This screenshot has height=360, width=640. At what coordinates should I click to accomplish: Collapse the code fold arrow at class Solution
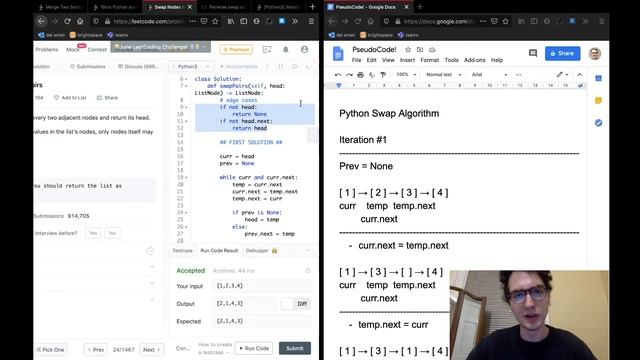[x=187, y=79]
